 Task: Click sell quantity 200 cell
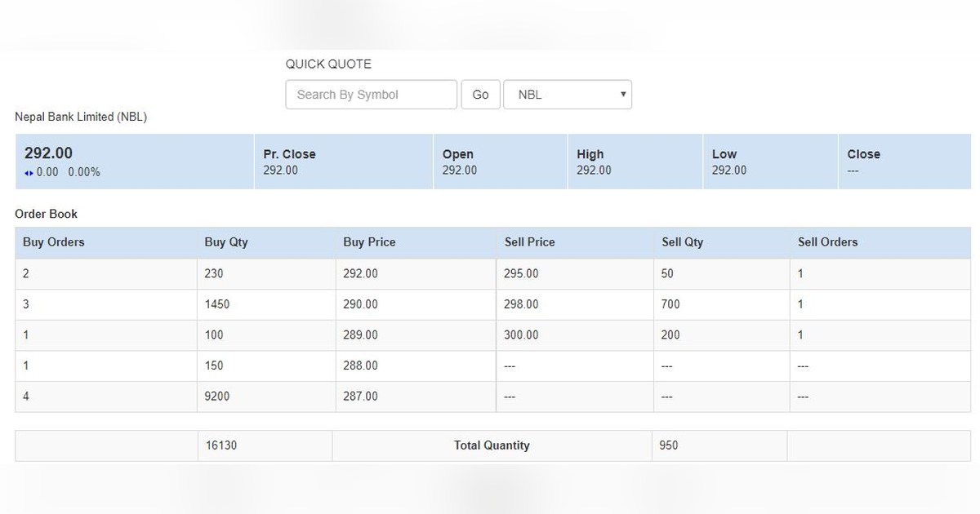click(x=722, y=335)
